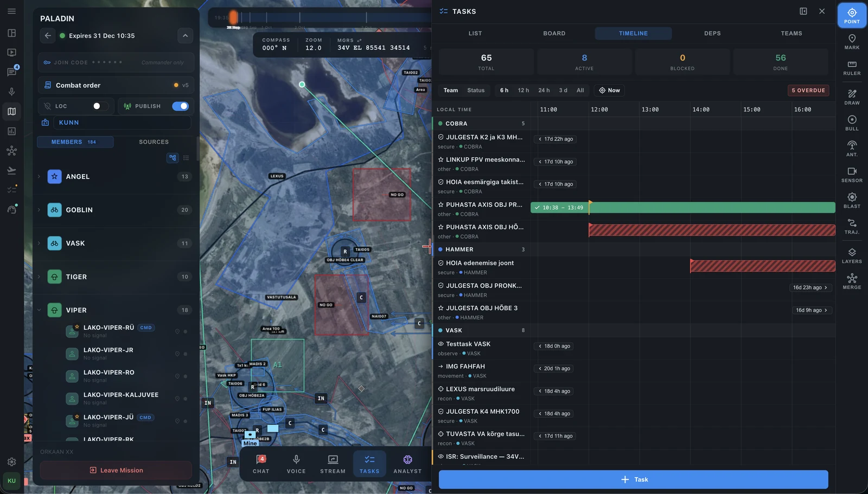Collapse the COBRA timeline group
The height and width of the screenshot is (494, 868).
point(481,124)
